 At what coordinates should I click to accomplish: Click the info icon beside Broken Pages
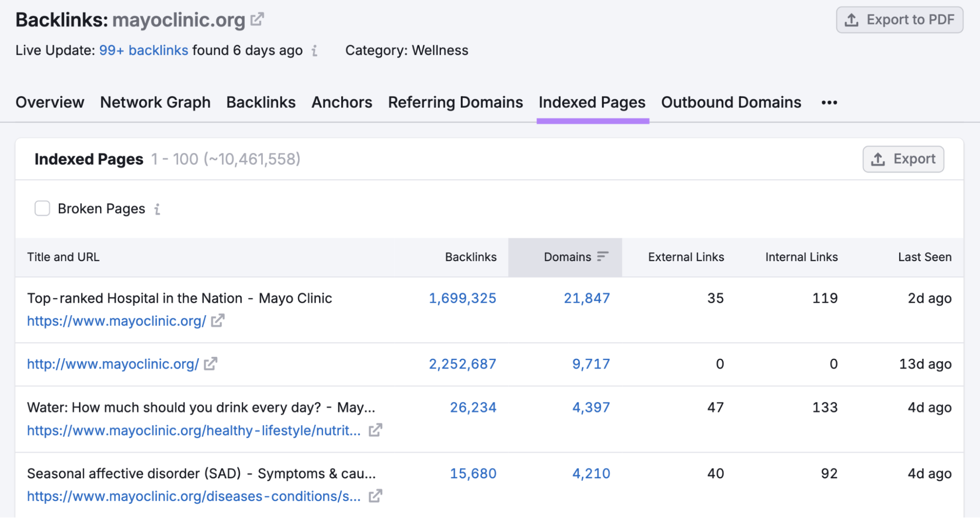(x=157, y=209)
